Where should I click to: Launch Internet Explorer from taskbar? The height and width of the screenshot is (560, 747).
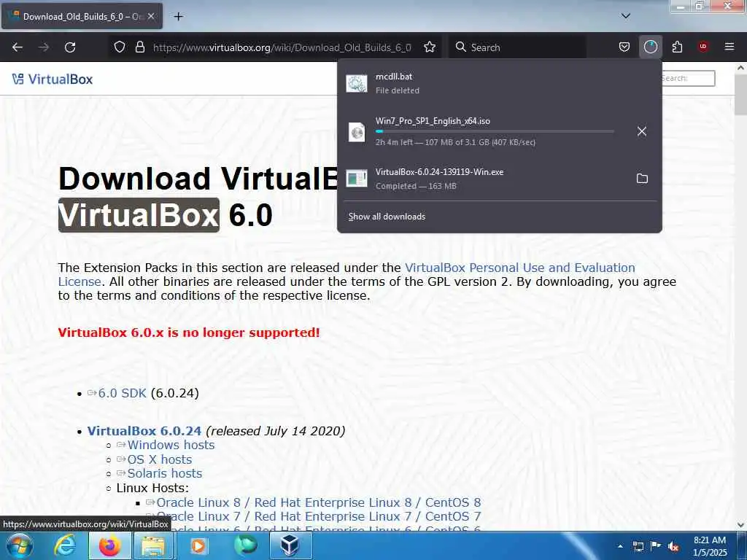64,545
